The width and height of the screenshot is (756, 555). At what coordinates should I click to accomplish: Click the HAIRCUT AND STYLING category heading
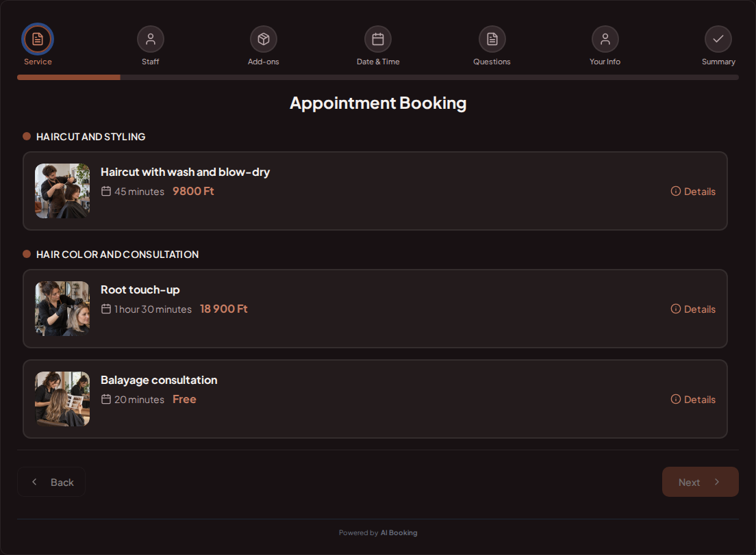pos(90,137)
